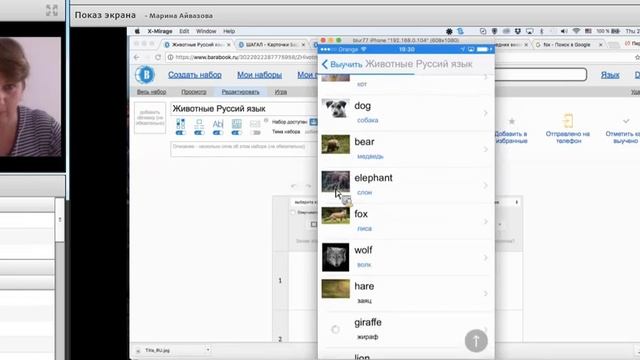640x360 pixels.
Task: Open the Весь набор page tab
Action: click(151, 92)
